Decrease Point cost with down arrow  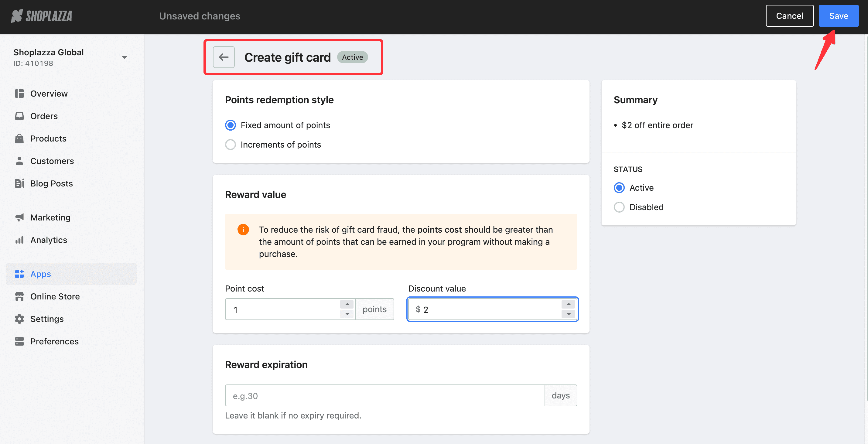[347, 314]
